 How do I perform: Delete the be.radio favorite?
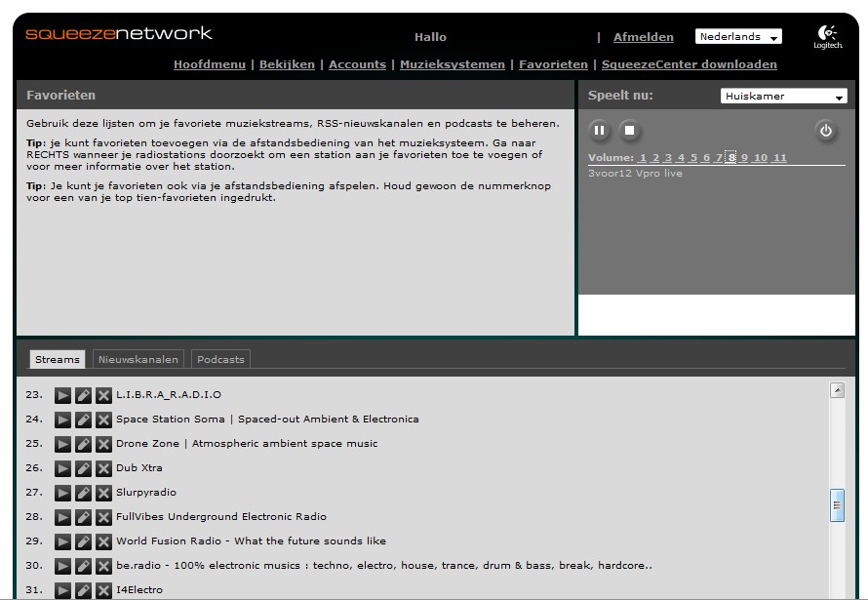coord(103,566)
